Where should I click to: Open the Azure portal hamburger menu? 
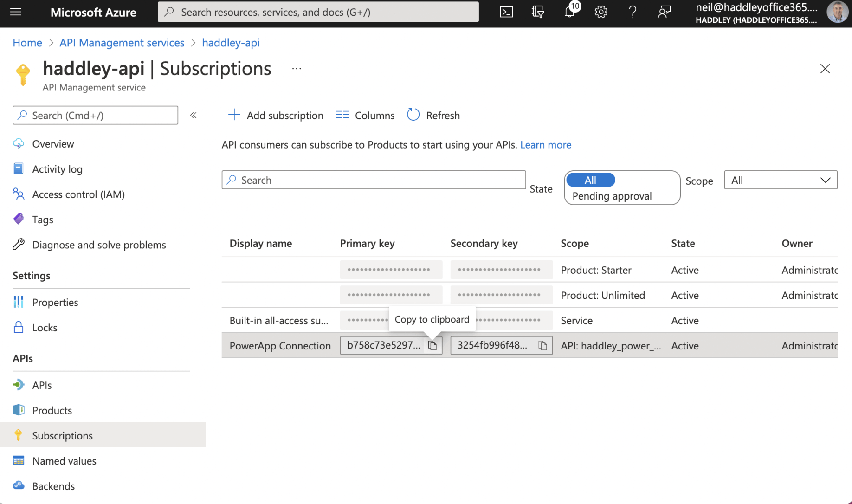point(16,12)
